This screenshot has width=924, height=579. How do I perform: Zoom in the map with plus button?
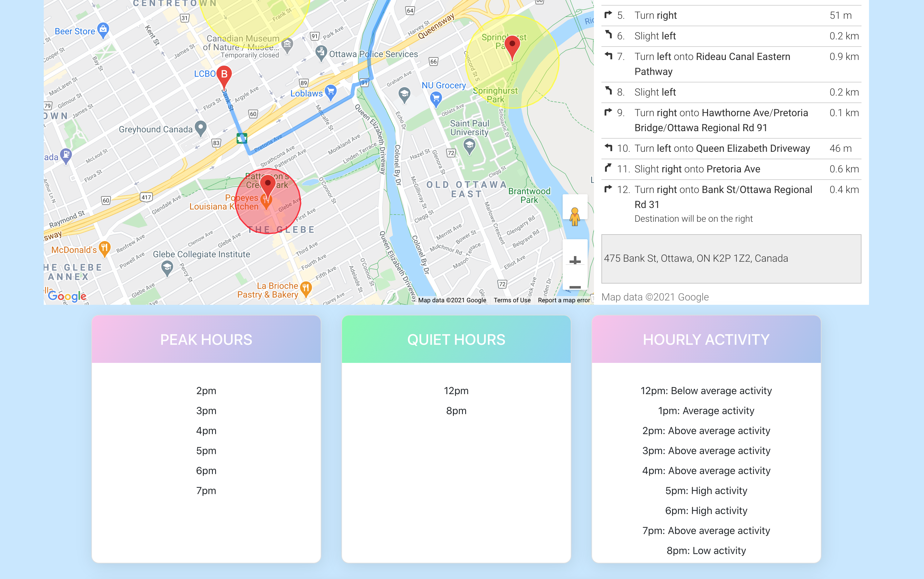(575, 261)
